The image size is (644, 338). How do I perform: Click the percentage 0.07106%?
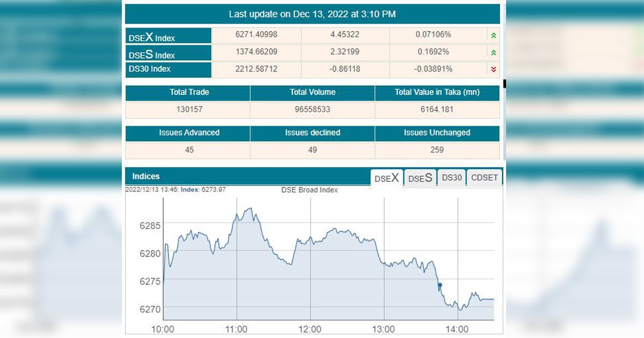click(433, 35)
